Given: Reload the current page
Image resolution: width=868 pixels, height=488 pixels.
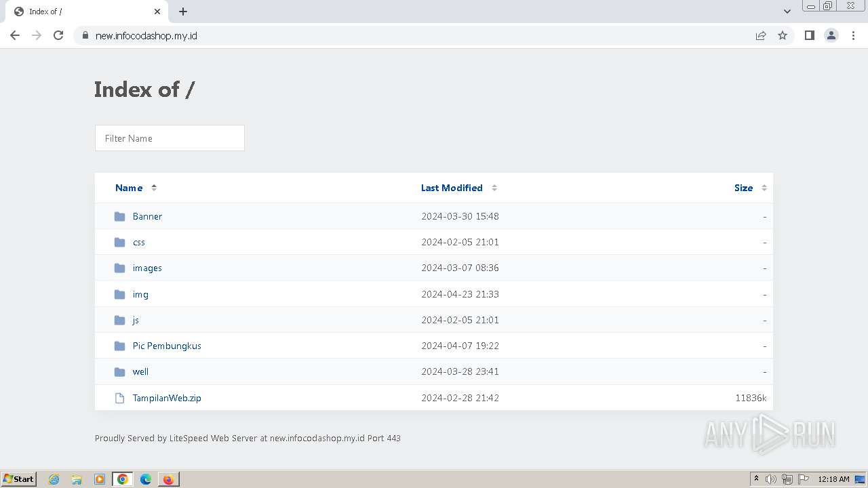Looking at the screenshot, I should tap(58, 35).
